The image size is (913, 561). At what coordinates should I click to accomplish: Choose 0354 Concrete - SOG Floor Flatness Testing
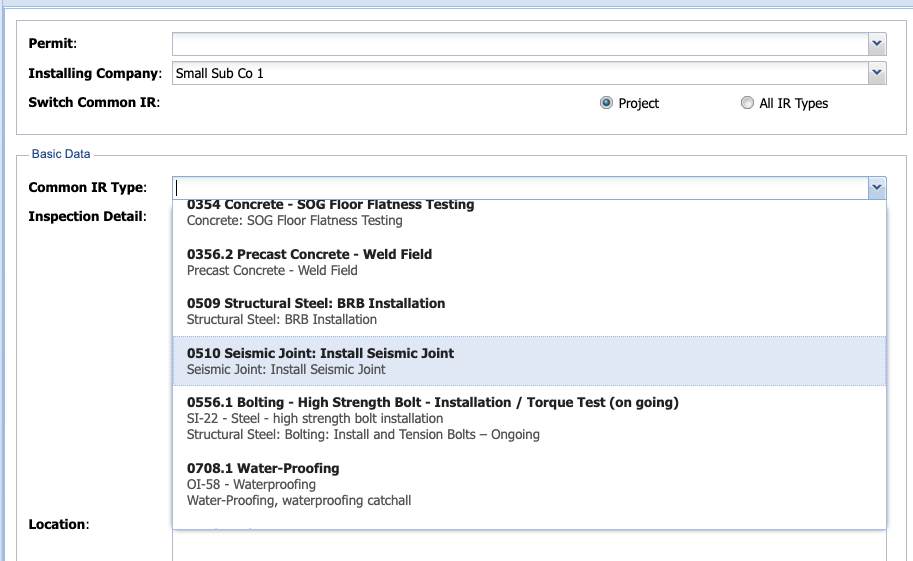click(x=529, y=213)
